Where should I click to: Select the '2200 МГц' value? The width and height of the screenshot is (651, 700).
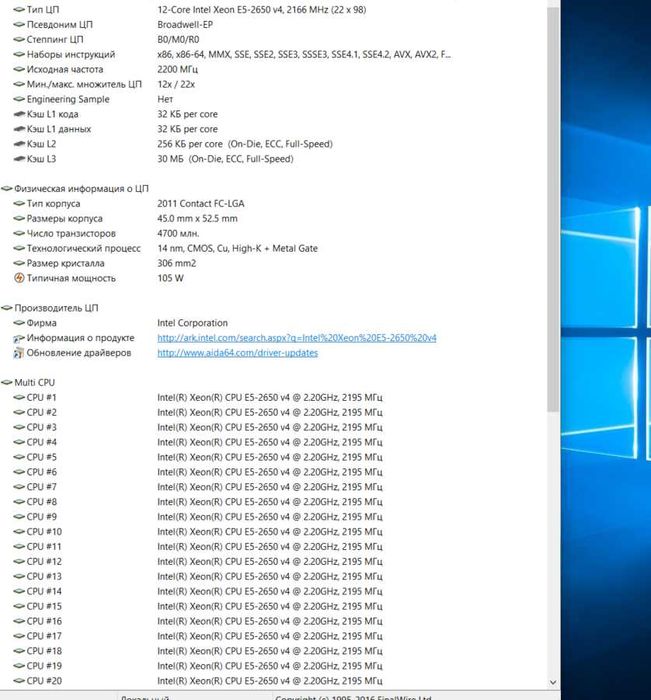[x=177, y=69]
